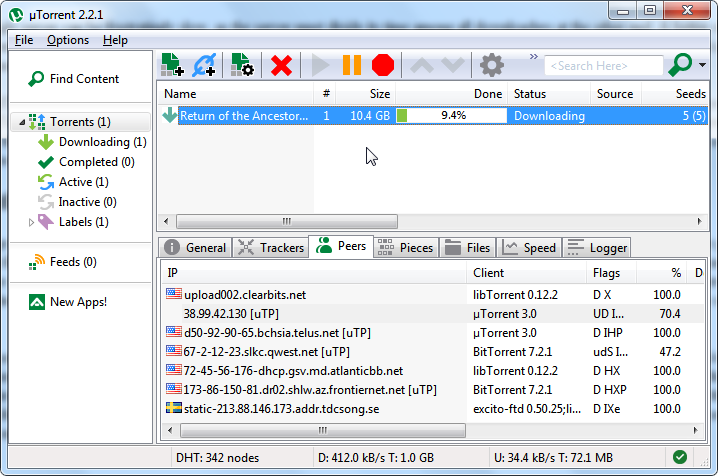Click the green search magnifier icon
Screen dimensions: 718x476
(680, 65)
